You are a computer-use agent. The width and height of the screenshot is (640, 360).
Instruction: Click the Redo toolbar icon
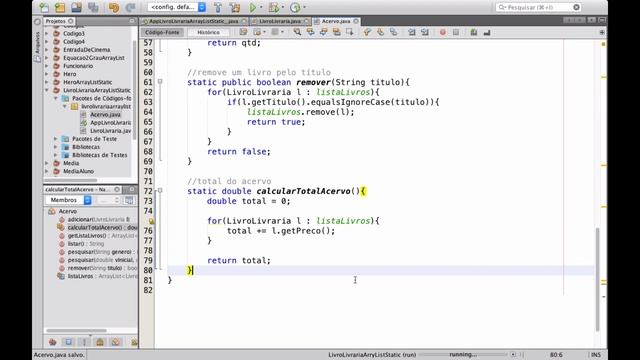[130, 7]
